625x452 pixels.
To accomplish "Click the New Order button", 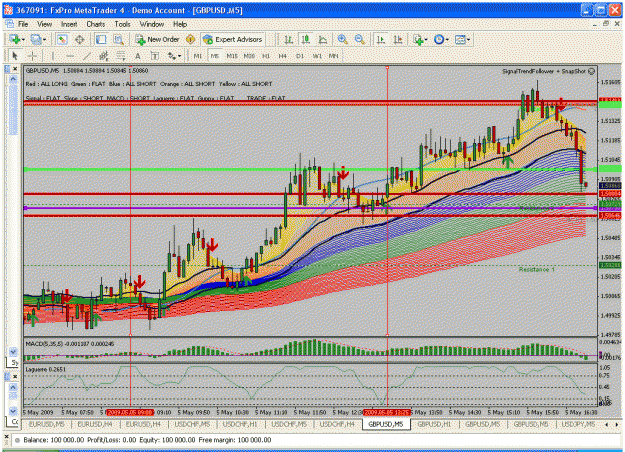I will 158,39.
